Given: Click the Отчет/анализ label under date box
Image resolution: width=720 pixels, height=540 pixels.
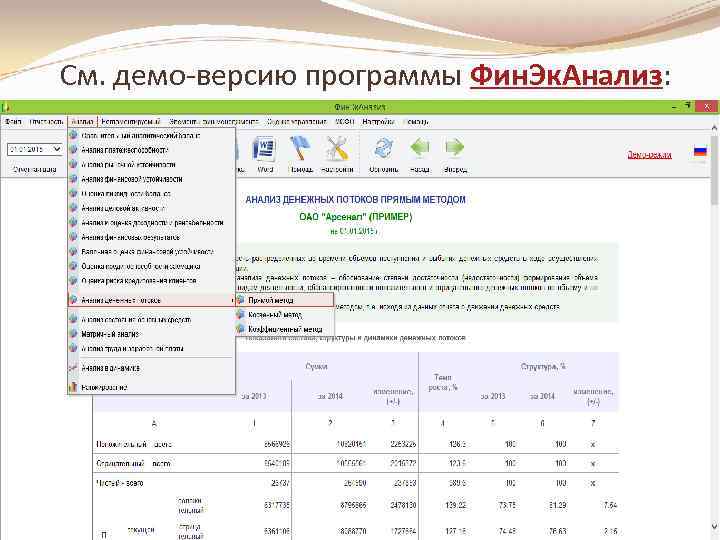Looking at the screenshot, I should pyautogui.click(x=34, y=169).
